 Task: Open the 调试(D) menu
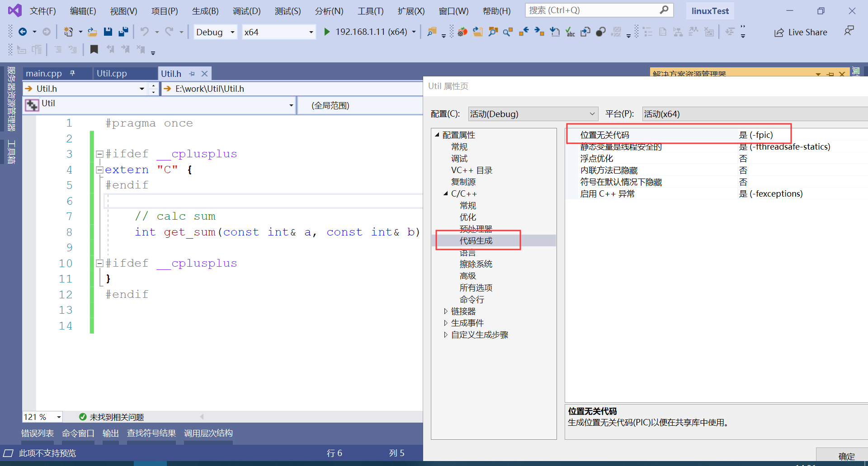tap(246, 11)
